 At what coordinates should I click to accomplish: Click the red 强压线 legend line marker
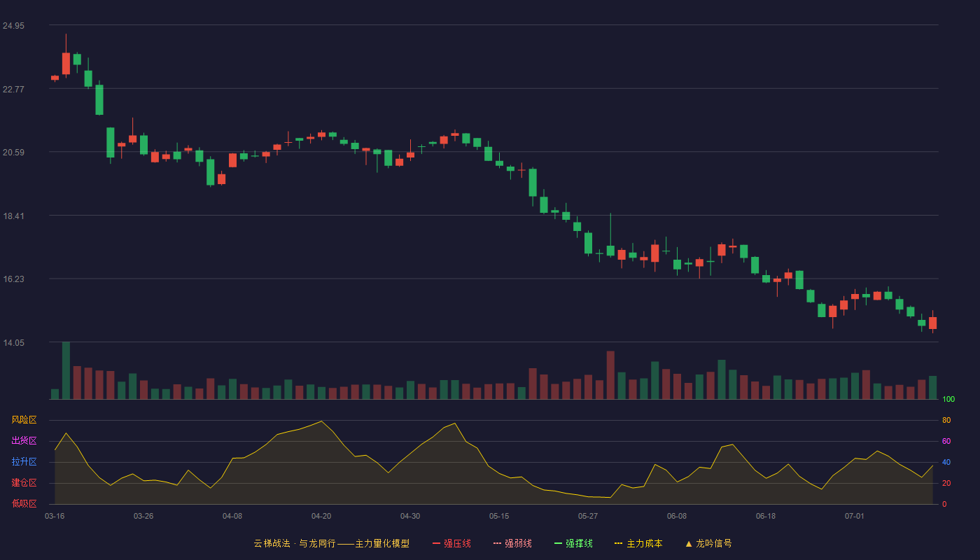437,543
